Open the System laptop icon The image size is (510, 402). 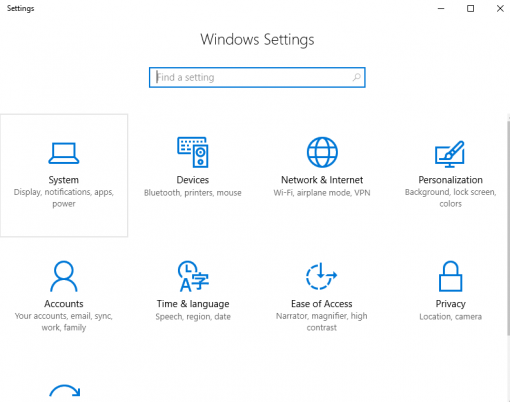(x=64, y=153)
